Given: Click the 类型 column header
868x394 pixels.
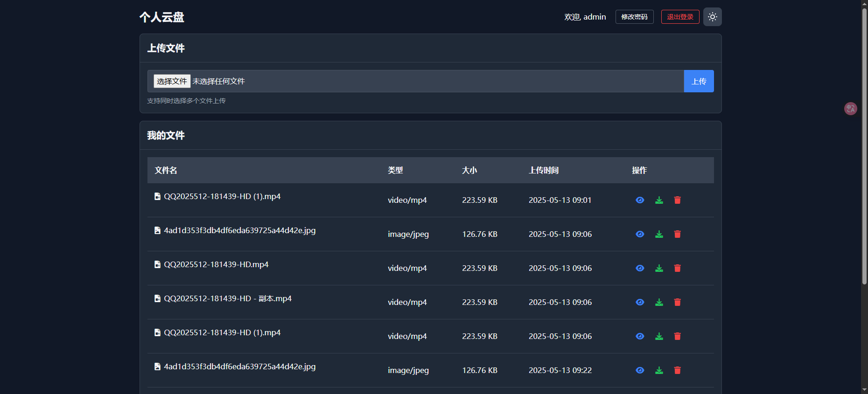Looking at the screenshot, I should click(395, 170).
